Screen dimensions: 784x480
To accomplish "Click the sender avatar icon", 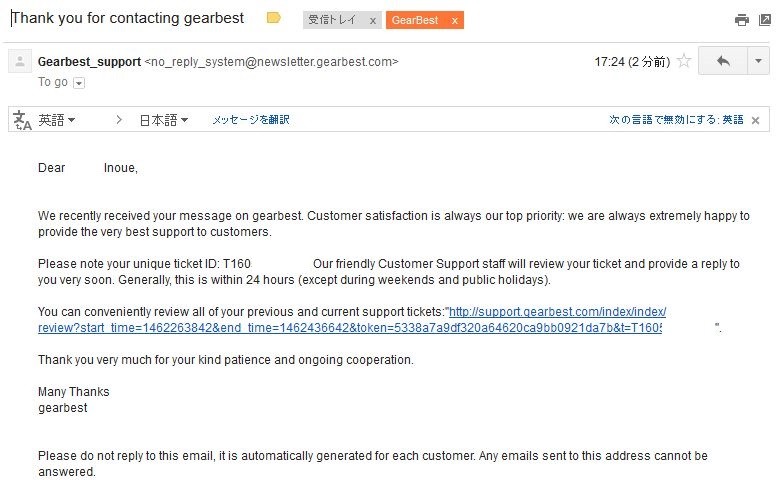I will [x=20, y=62].
